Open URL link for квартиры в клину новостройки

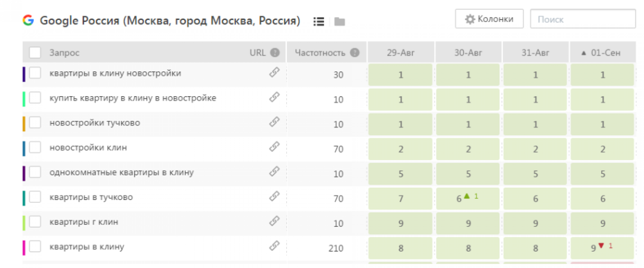pyautogui.click(x=274, y=72)
